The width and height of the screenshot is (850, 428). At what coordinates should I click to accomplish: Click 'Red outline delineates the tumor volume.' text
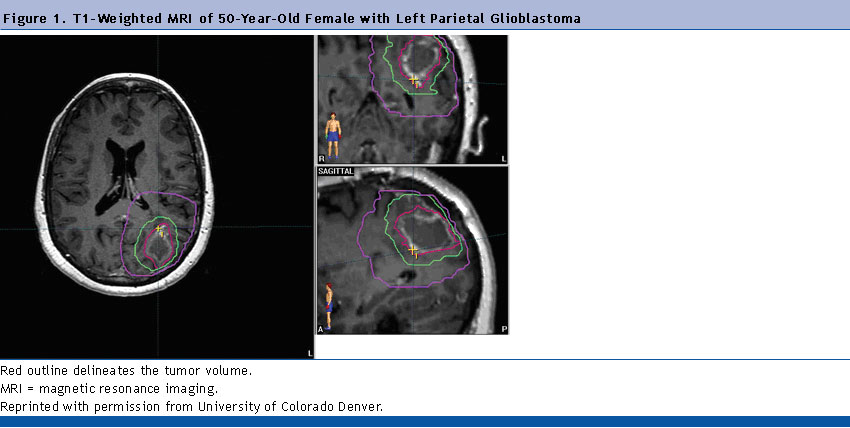126,371
